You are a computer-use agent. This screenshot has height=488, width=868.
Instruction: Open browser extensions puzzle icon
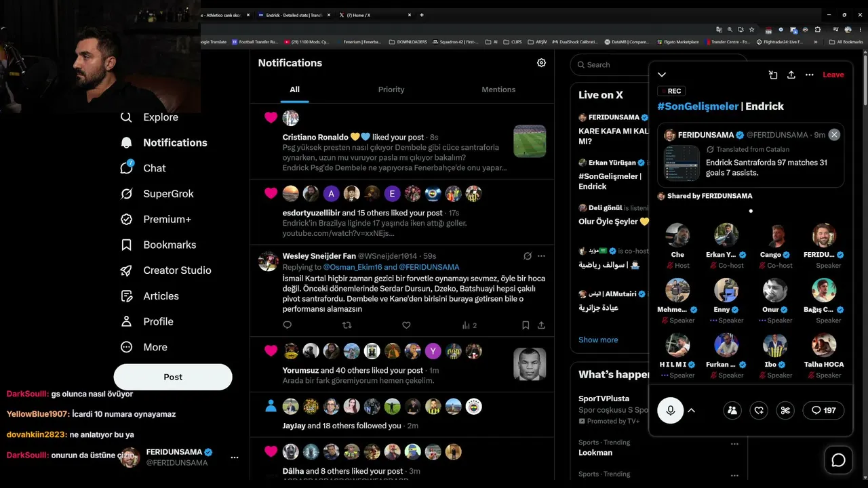(817, 30)
